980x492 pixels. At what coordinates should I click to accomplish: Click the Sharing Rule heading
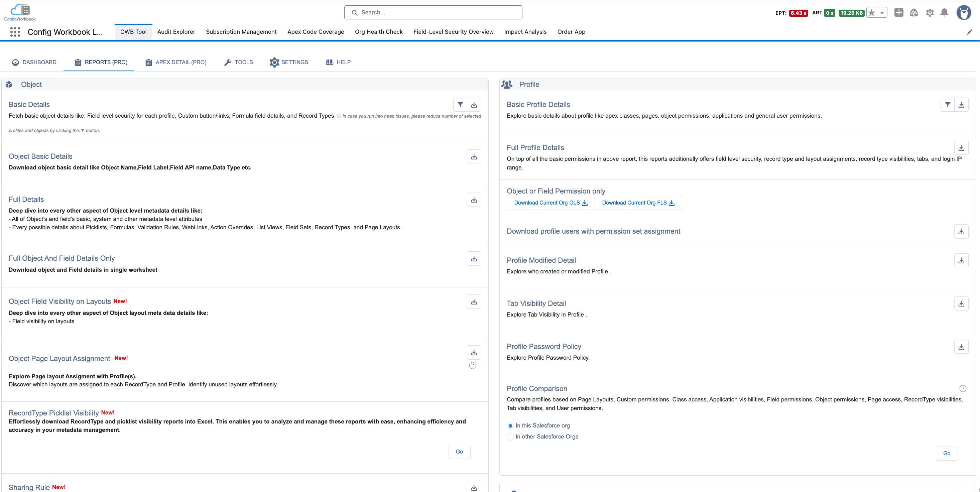(x=29, y=488)
